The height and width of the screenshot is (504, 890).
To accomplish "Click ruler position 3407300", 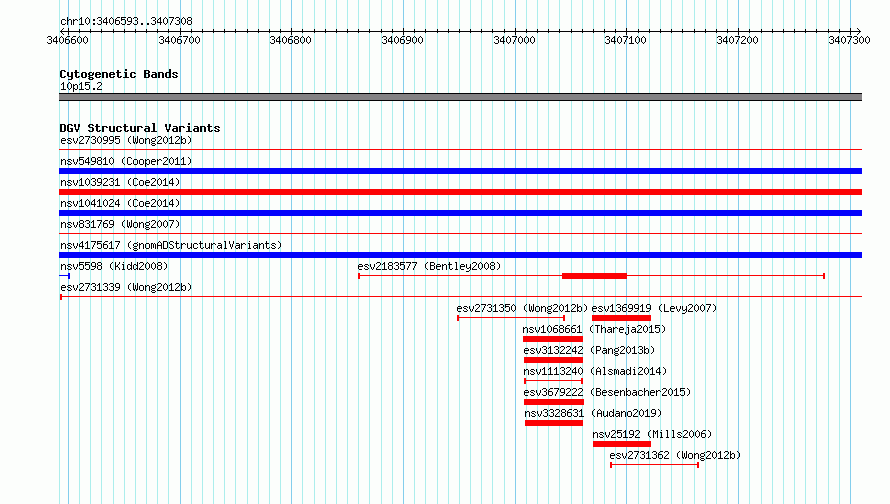I will point(849,40).
